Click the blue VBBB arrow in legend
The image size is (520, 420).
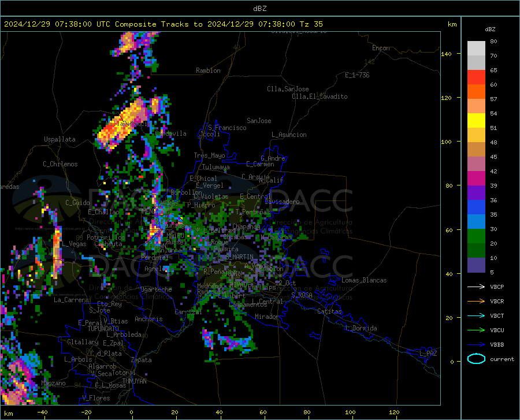(476, 344)
